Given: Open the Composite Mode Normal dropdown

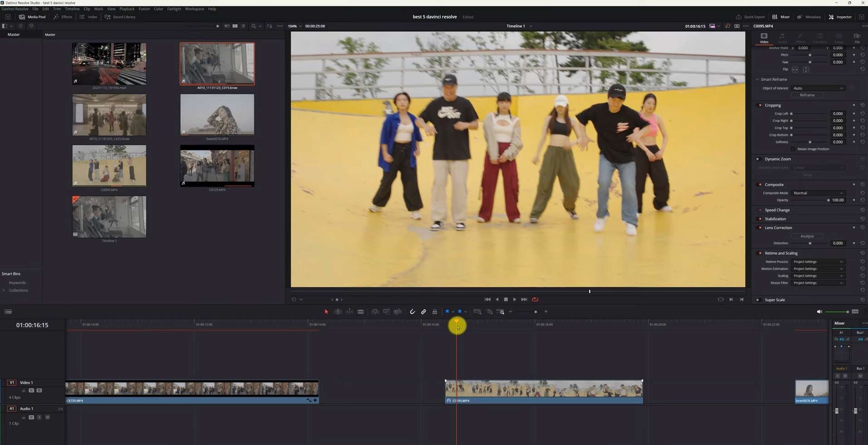Looking at the screenshot, I should point(818,193).
